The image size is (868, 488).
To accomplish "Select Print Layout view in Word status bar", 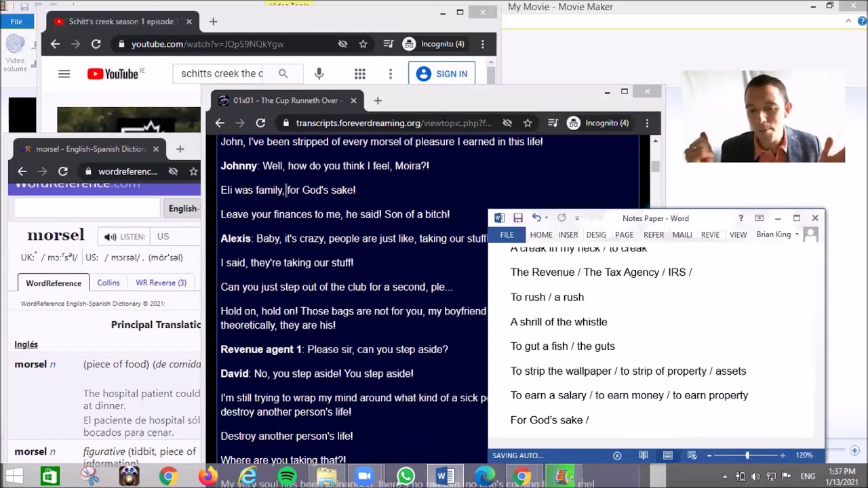I will tap(668, 455).
